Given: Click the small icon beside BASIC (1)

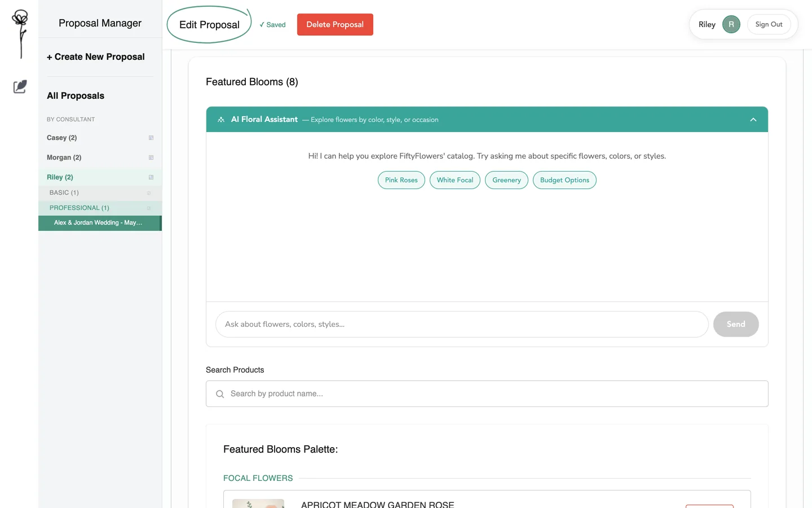Looking at the screenshot, I should click(x=149, y=193).
